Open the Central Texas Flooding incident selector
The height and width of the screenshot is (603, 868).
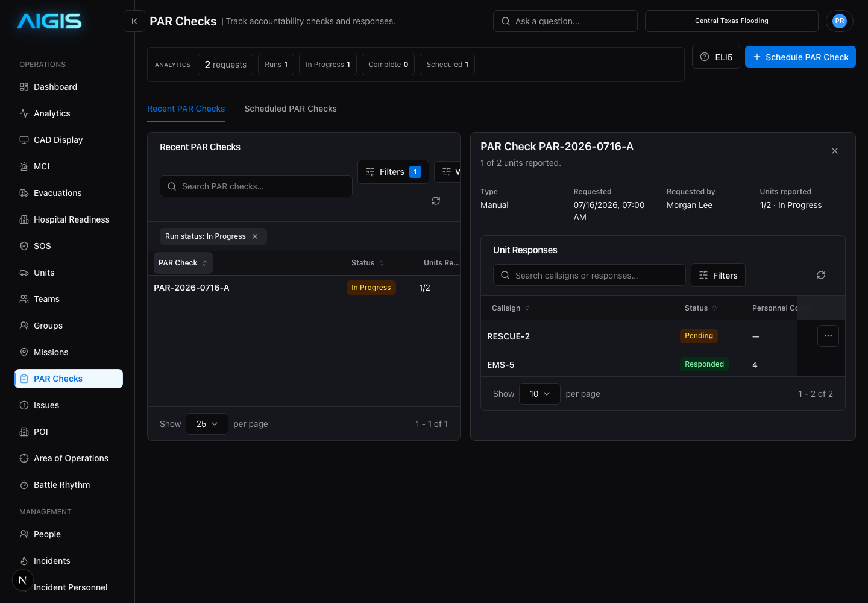click(x=731, y=21)
